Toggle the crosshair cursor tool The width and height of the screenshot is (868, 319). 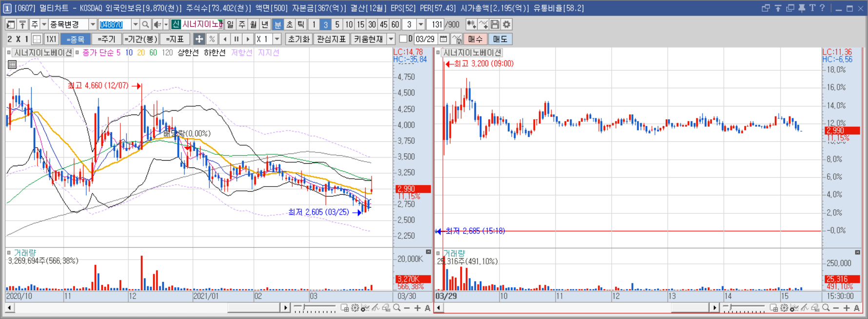pos(199,39)
